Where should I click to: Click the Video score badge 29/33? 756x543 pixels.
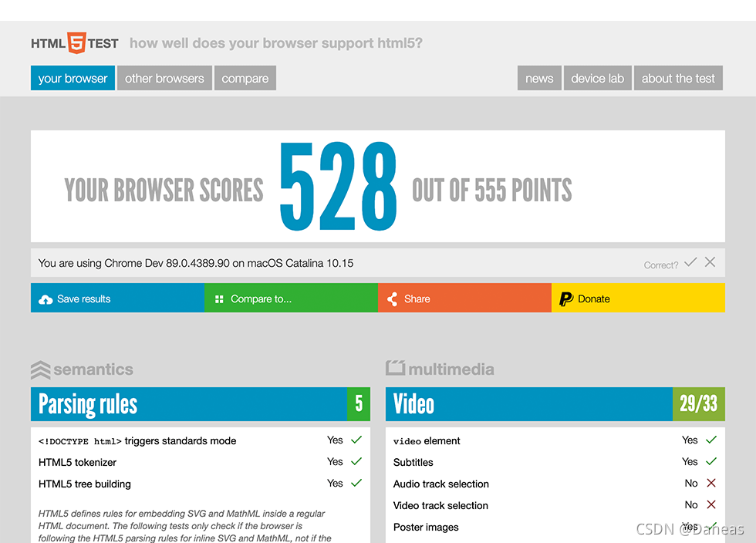tap(699, 404)
